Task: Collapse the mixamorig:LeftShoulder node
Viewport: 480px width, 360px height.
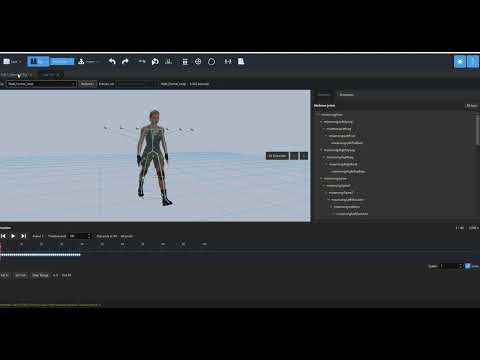Action: click(x=328, y=200)
